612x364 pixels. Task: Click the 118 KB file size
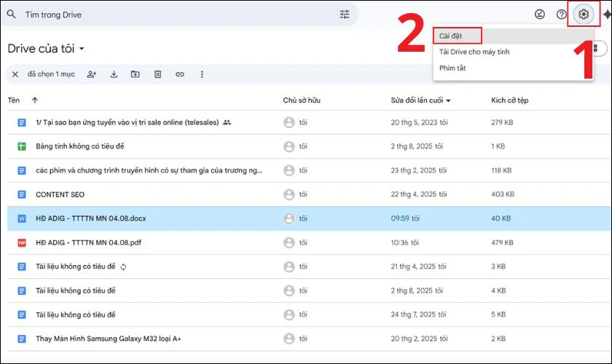501,170
